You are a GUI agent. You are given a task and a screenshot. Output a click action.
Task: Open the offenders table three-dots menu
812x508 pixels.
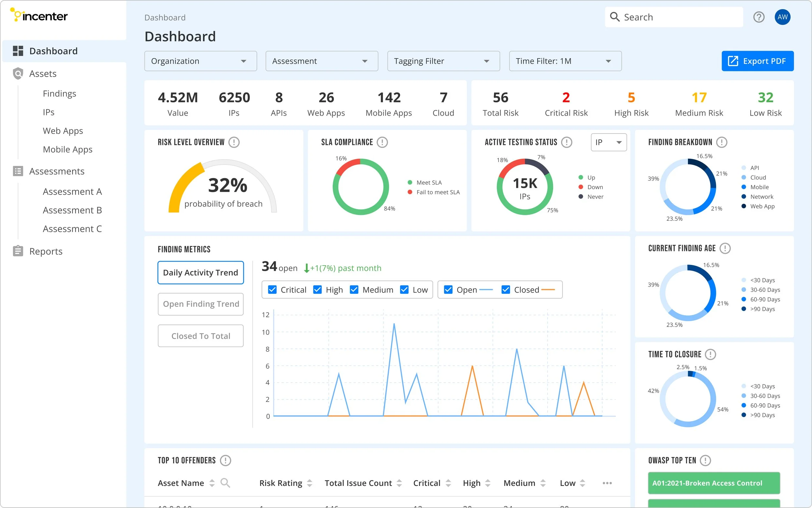click(607, 483)
